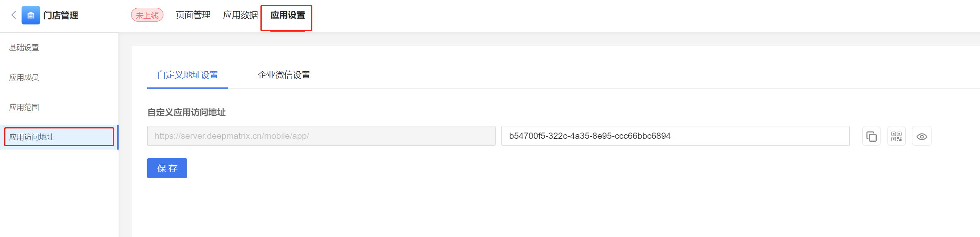
Task: Click the disabled server URL prefix field
Action: [x=321, y=136]
